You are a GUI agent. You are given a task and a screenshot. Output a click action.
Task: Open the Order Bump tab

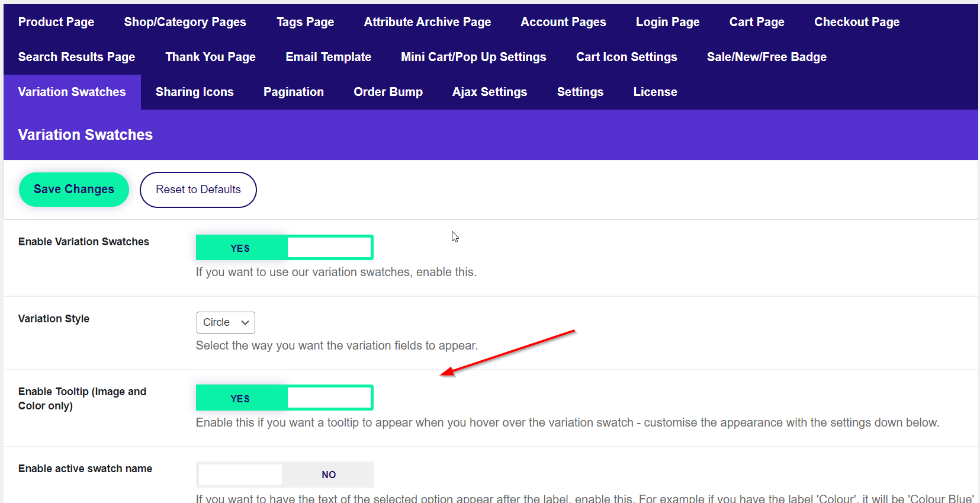click(388, 92)
